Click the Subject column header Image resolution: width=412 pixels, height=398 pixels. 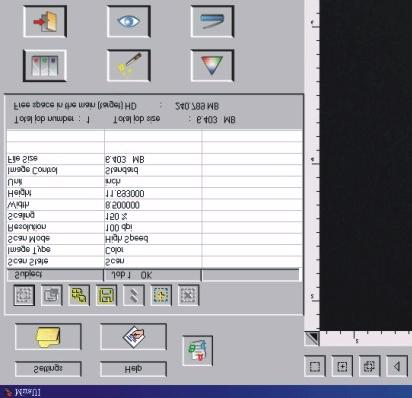[x=55, y=275]
